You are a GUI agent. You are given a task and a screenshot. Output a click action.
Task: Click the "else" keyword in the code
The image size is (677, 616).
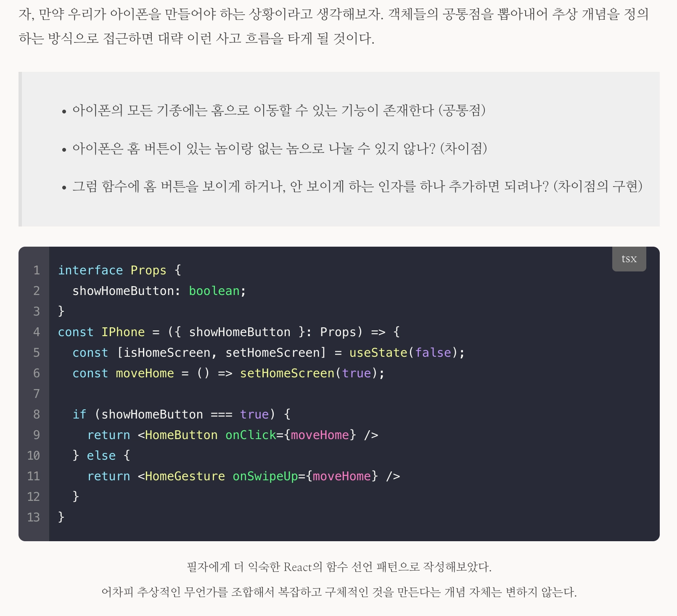coord(101,455)
